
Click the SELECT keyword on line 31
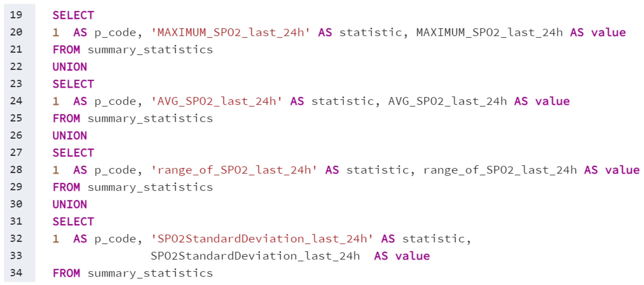click(x=73, y=222)
